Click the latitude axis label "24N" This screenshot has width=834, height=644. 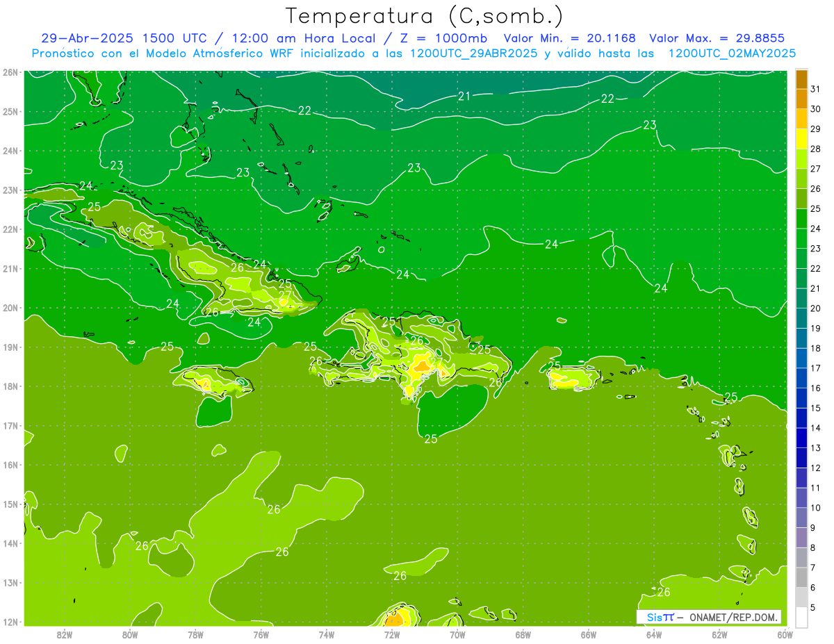[10, 151]
